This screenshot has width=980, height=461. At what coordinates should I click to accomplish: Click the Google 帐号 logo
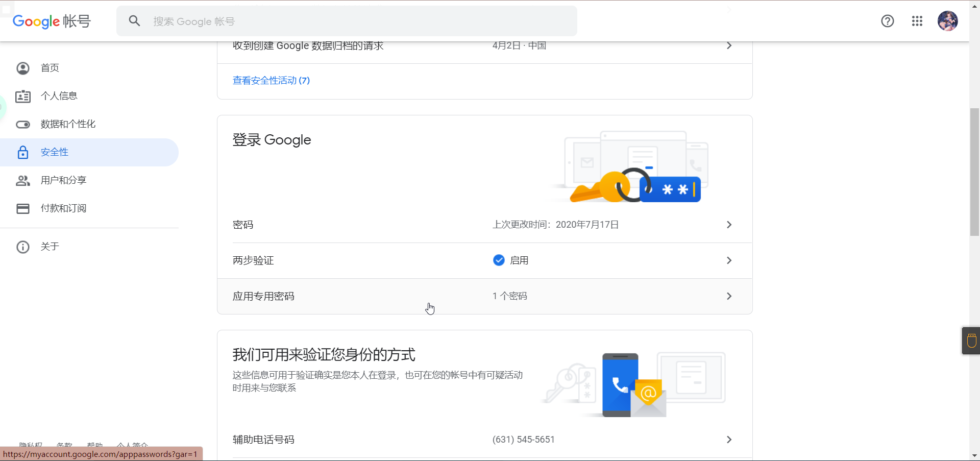[52, 21]
